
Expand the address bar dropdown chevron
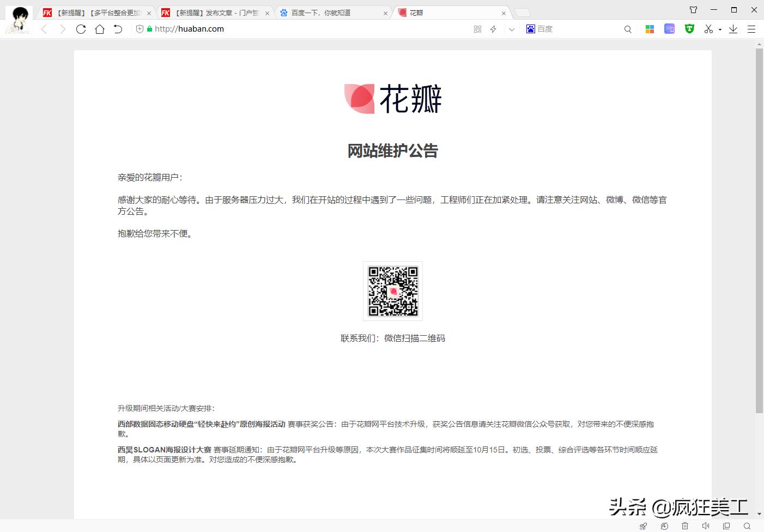pos(511,29)
